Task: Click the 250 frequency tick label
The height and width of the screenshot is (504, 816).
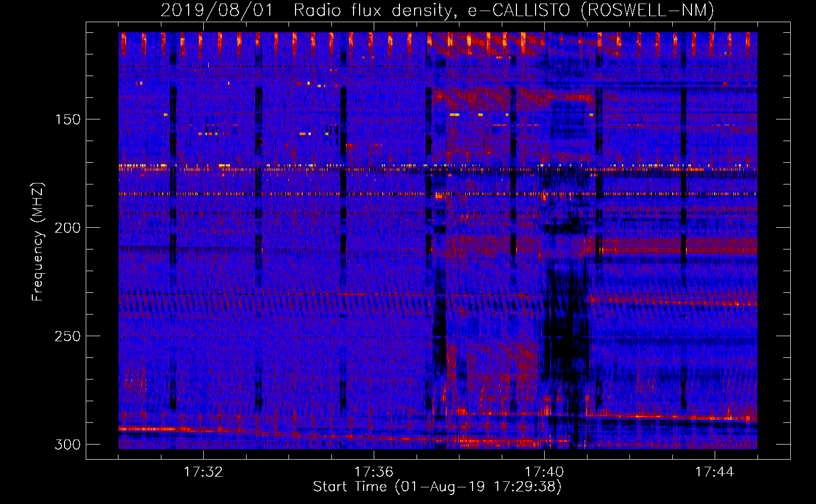Action: point(68,336)
